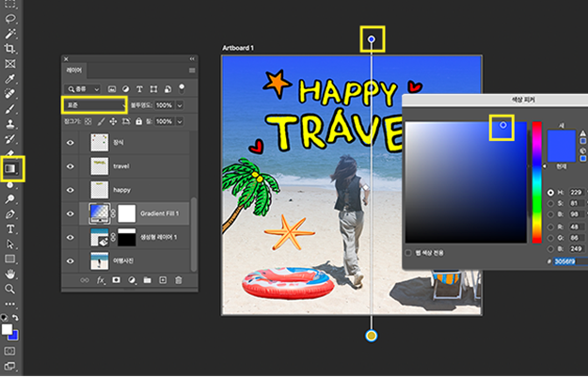Image resolution: width=588 pixels, height=377 pixels.
Task: Select the Magic Wand tool
Action: (10, 34)
